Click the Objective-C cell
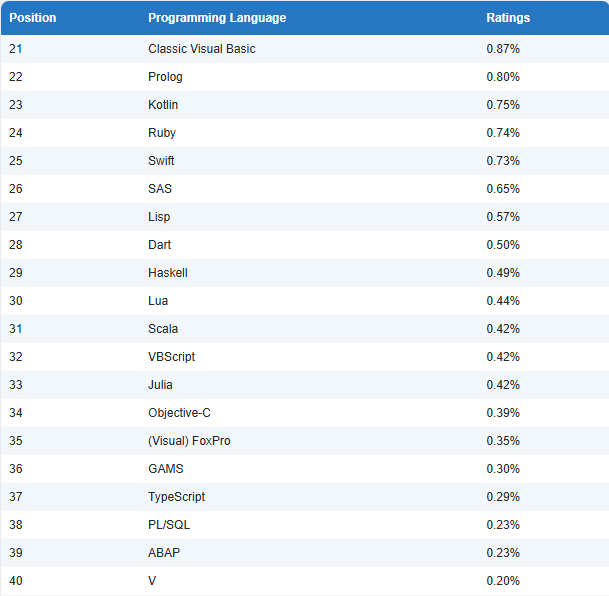The height and width of the screenshot is (596, 609). coord(179,413)
